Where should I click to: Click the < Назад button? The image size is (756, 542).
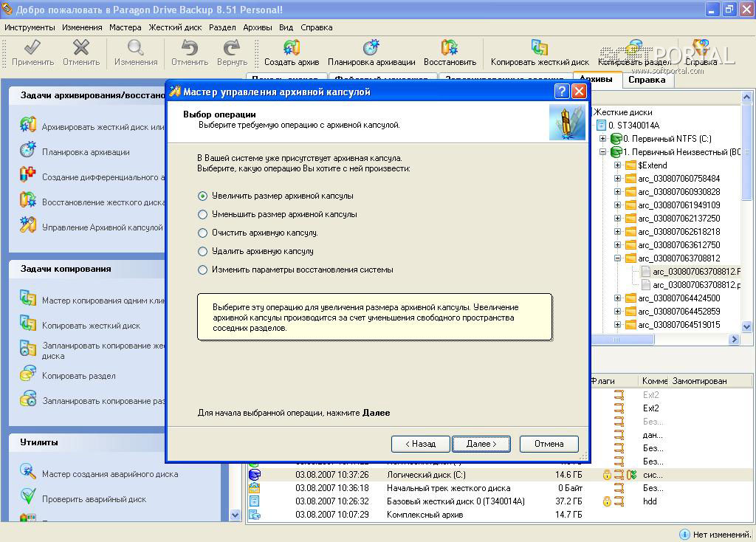pyautogui.click(x=420, y=444)
